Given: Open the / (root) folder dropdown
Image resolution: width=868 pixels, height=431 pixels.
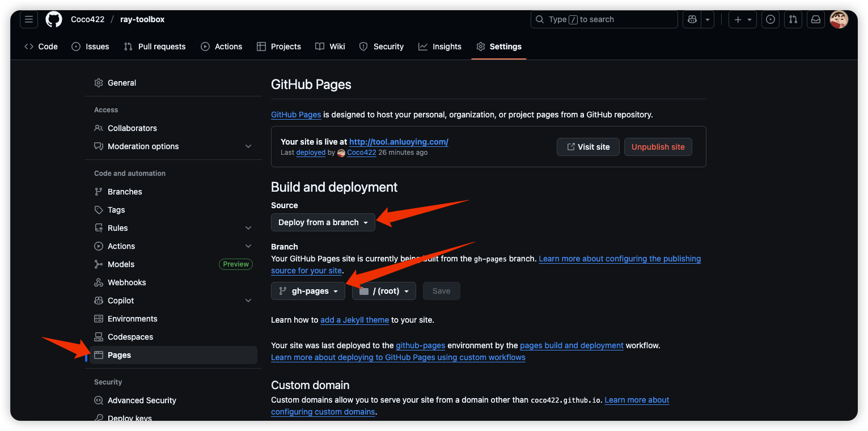Looking at the screenshot, I should tap(384, 291).
